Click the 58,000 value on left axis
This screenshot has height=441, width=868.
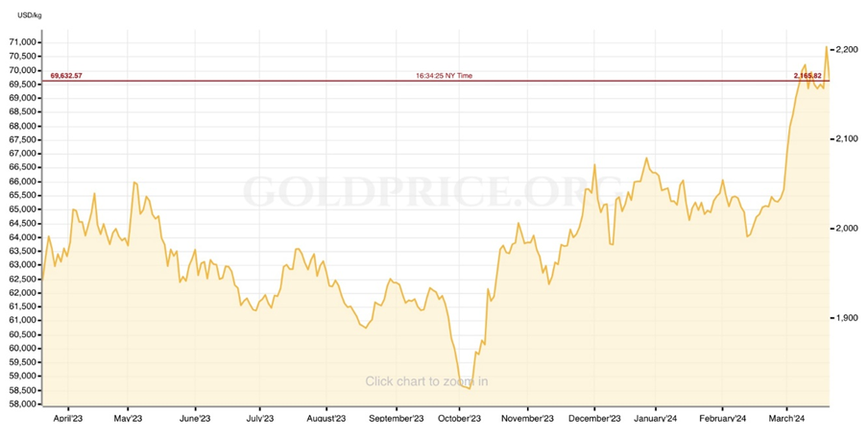coord(22,404)
